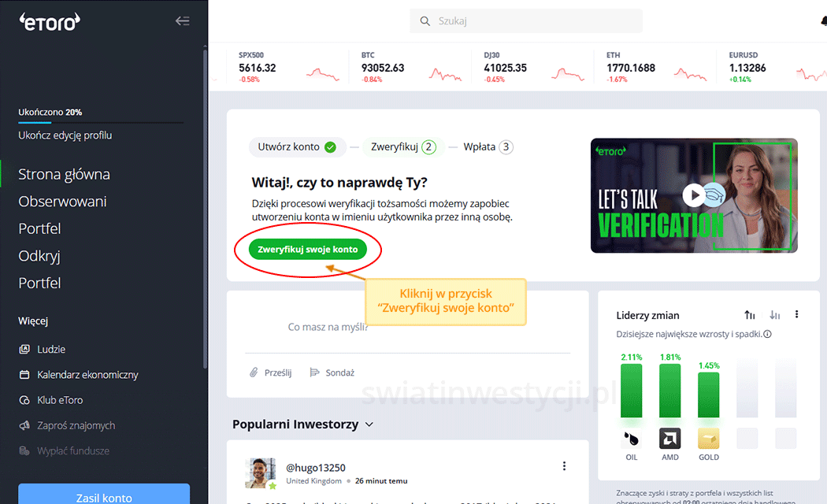Click the Liderzy zmian heading
The height and width of the screenshot is (504, 827).
click(647, 315)
